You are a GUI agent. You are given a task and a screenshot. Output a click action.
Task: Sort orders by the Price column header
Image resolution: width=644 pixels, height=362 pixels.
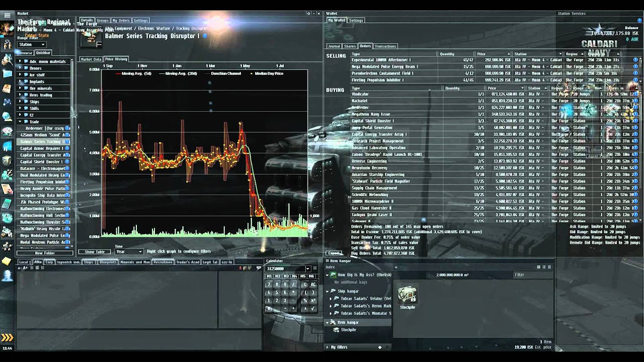(x=493, y=54)
